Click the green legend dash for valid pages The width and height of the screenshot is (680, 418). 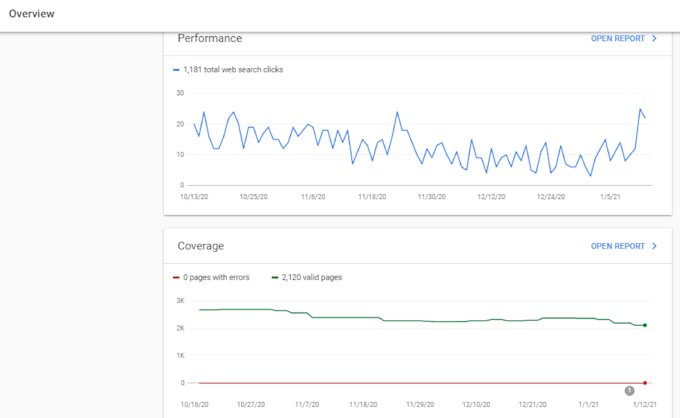[x=275, y=278]
